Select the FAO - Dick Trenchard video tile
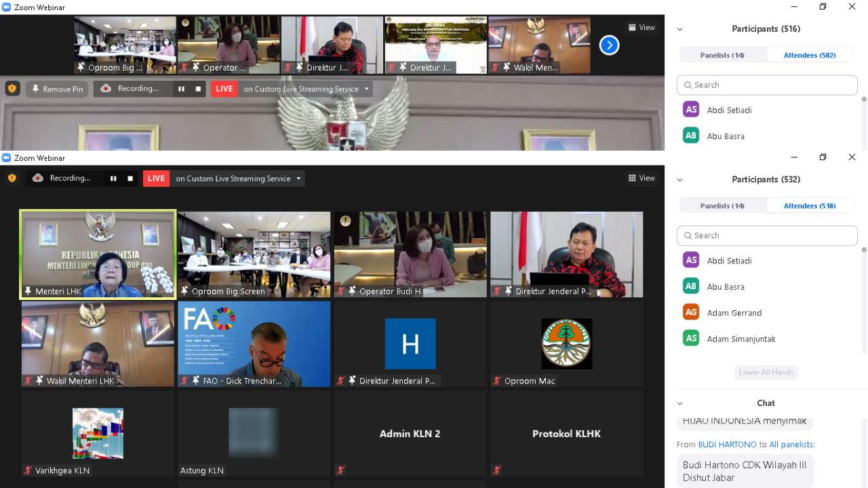 (254, 343)
